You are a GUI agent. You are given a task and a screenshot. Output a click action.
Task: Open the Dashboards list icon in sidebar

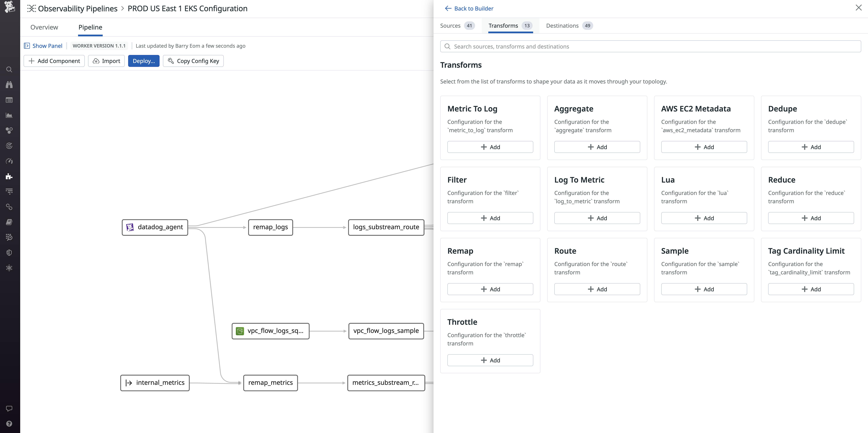9,100
